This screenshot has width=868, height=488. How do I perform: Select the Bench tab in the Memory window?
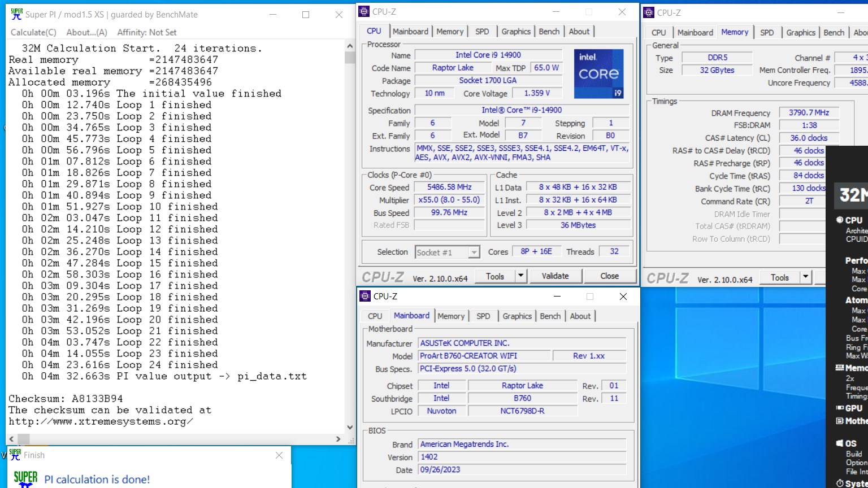834,33
